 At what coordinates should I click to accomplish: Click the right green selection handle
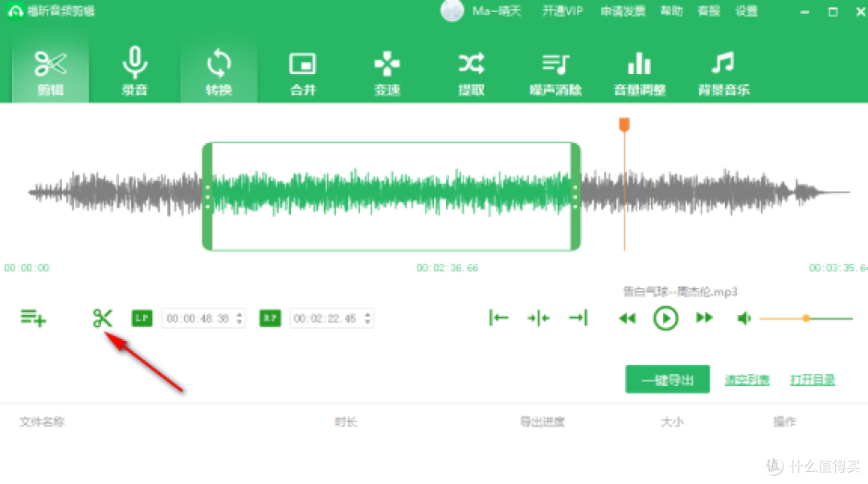tap(575, 197)
